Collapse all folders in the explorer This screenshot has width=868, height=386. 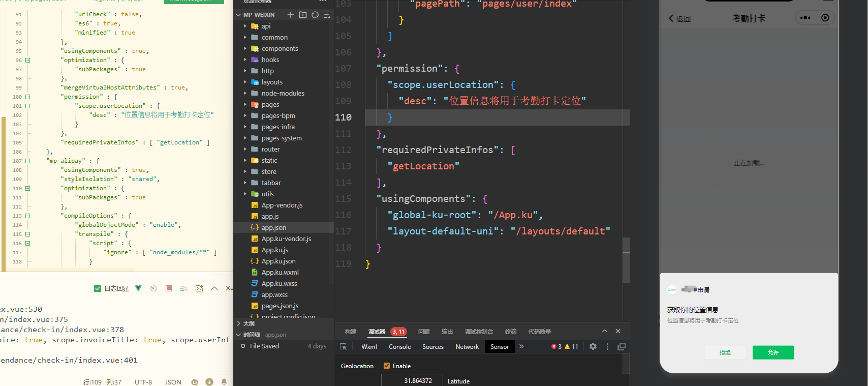point(327,15)
